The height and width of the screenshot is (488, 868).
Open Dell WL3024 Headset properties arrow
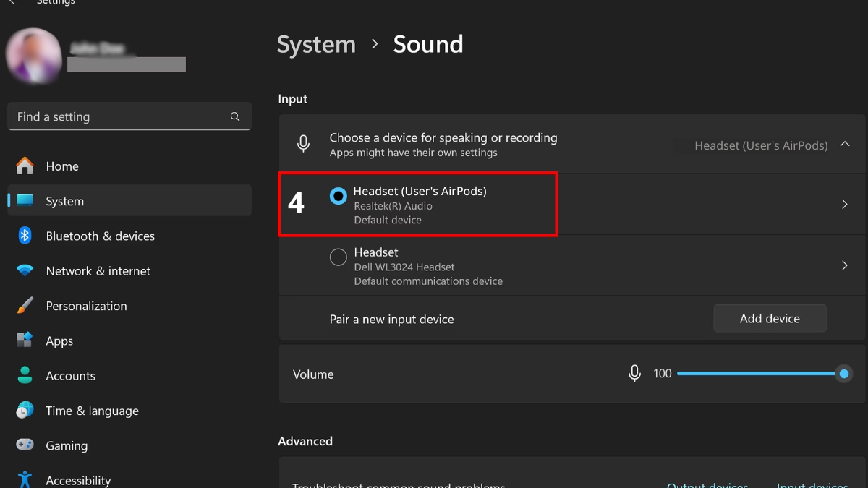point(844,265)
